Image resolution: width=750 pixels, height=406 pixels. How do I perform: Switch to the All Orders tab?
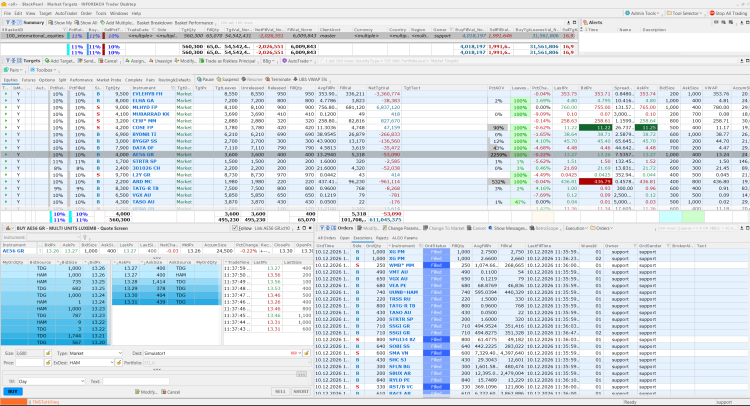pyautogui.click(x=327, y=238)
